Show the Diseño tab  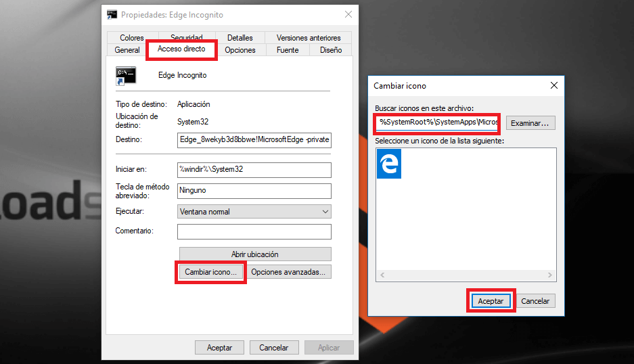[x=331, y=50]
